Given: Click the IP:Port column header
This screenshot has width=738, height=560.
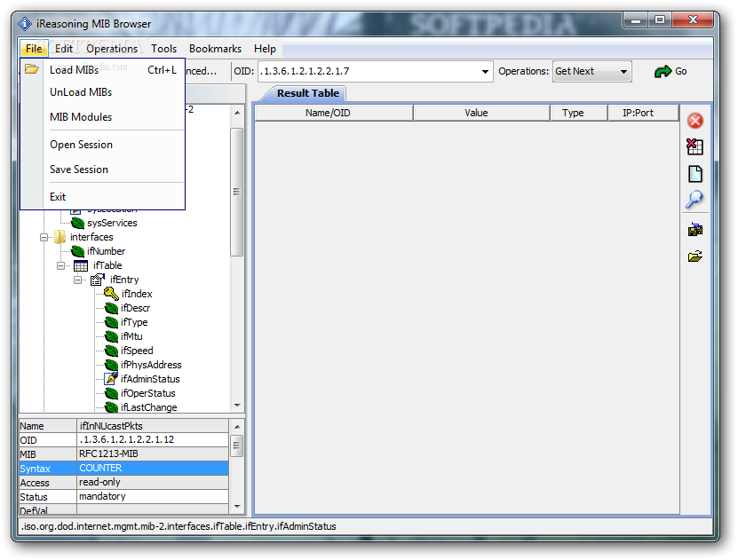Looking at the screenshot, I should (643, 113).
